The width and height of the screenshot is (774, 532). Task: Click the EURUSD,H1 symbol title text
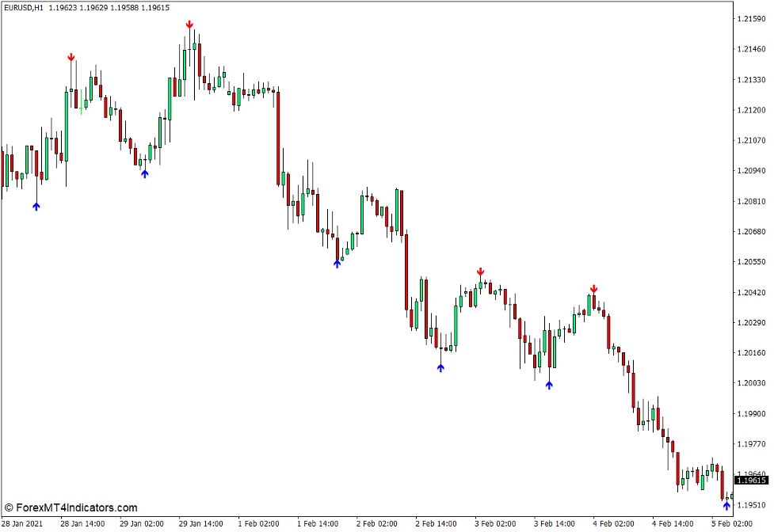(x=23, y=7)
